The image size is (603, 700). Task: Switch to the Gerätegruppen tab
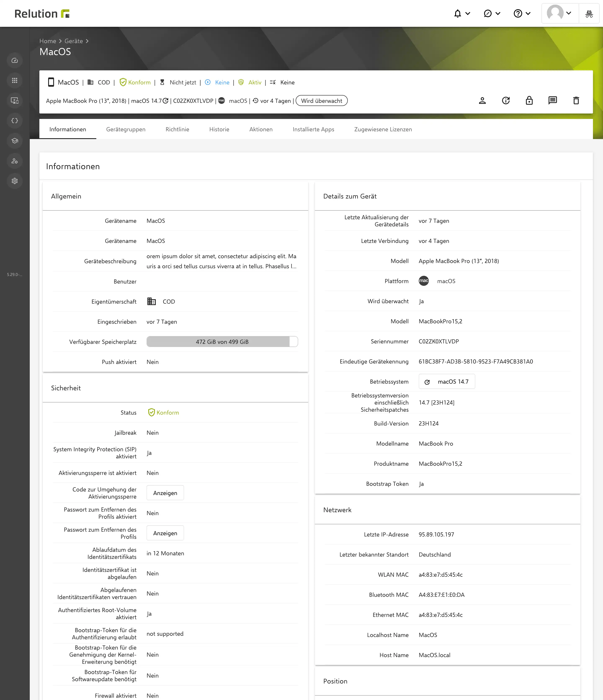tap(126, 129)
